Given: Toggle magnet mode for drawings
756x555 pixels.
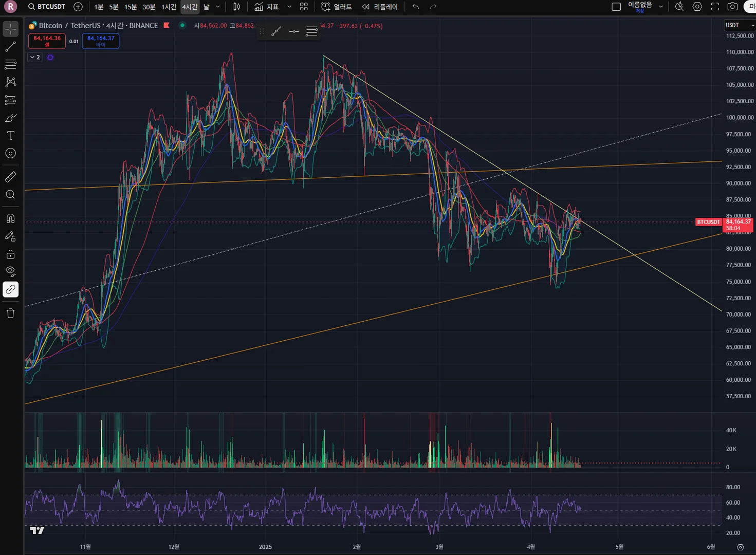Looking at the screenshot, I should coord(11,218).
